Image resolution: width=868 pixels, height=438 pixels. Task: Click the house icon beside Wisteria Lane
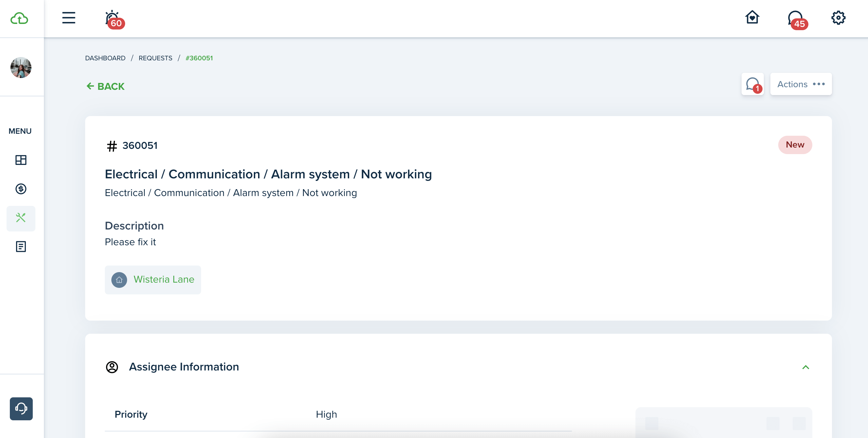[119, 280]
